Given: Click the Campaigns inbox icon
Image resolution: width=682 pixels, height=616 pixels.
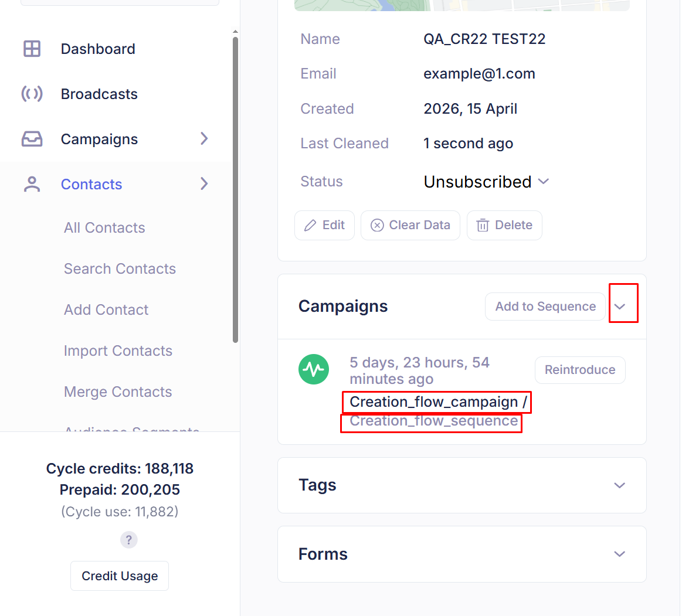Looking at the screenshot, I should (x=32, y=139).
